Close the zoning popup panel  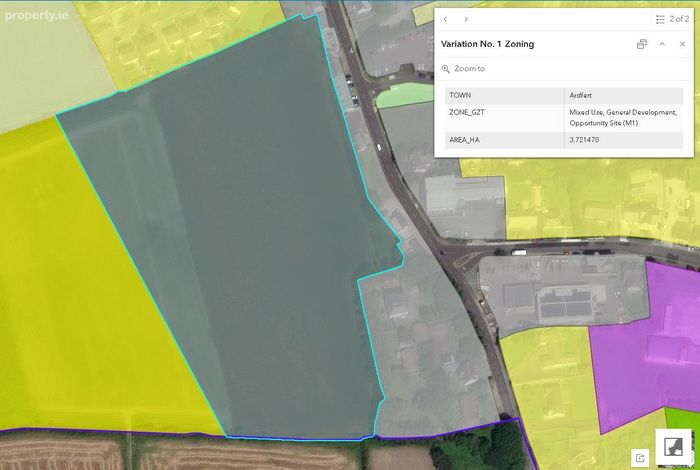click(682, 44)
